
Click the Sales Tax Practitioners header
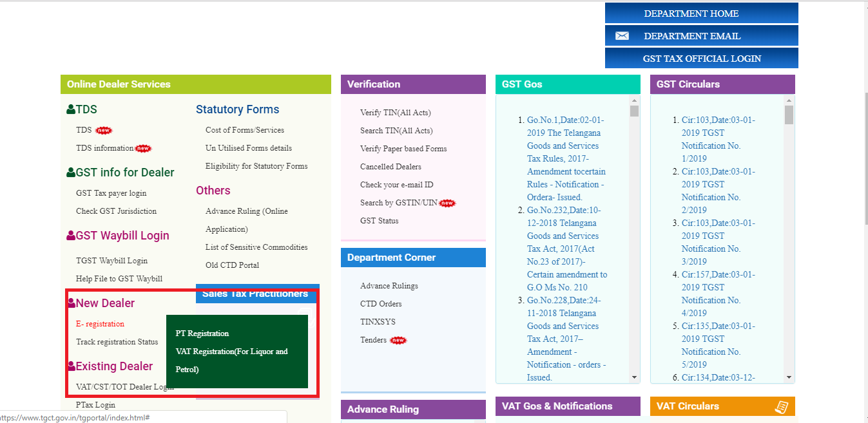click(256, 294)
